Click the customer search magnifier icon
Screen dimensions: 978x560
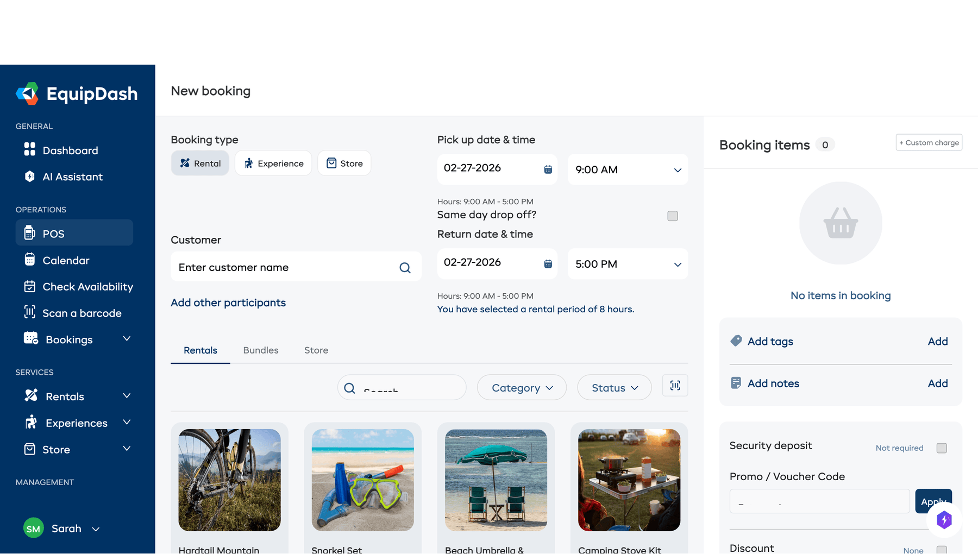tap(405, 267)
